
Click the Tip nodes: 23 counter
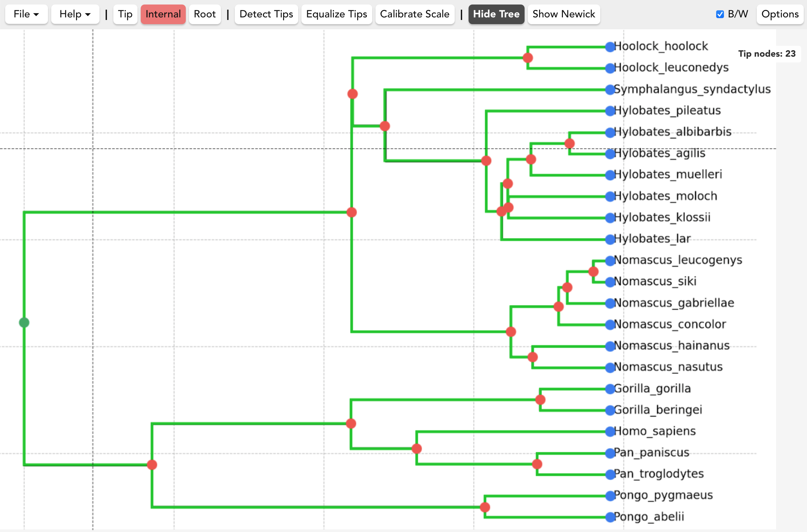click(x=767, y=53)
